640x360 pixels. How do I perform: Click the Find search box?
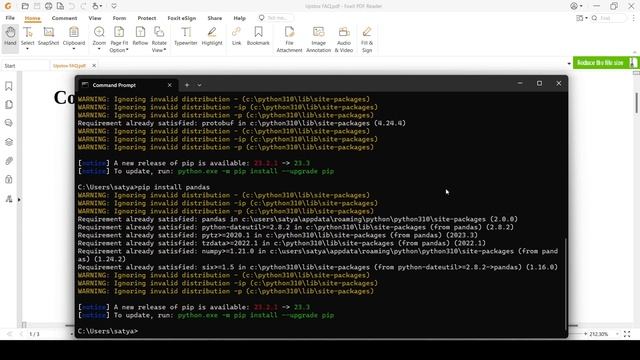609,18
